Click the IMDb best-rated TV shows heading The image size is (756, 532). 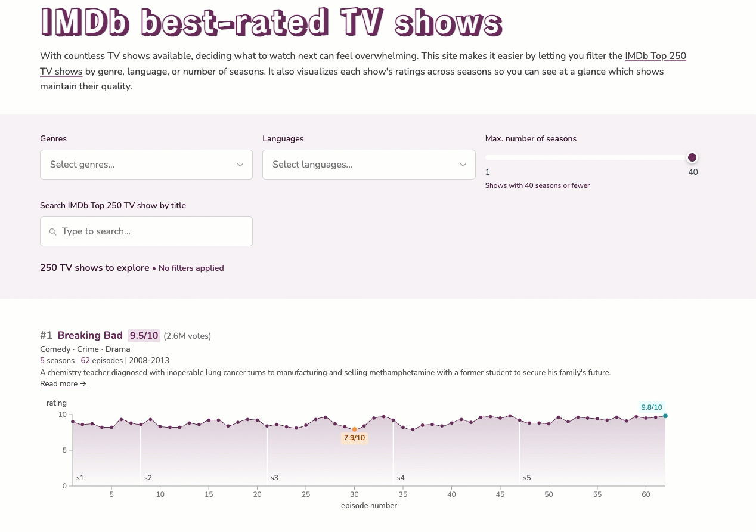pos(271,23)
